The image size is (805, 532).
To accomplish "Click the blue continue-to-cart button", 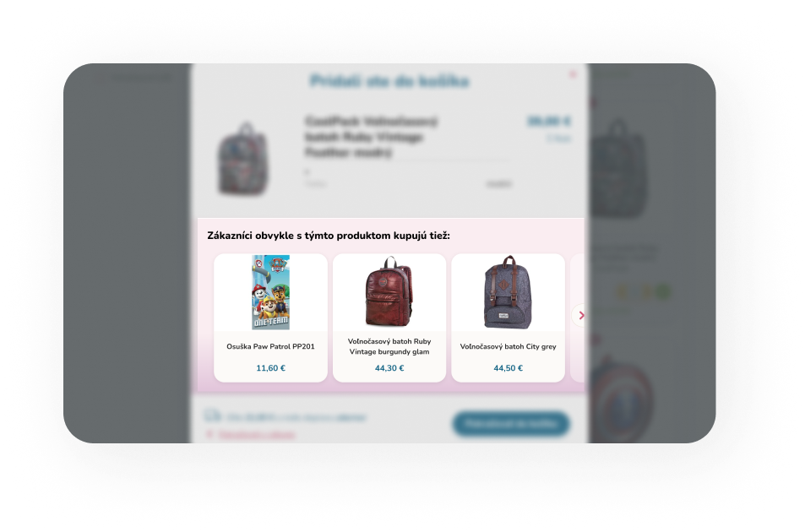I will (x=511, y=424).
